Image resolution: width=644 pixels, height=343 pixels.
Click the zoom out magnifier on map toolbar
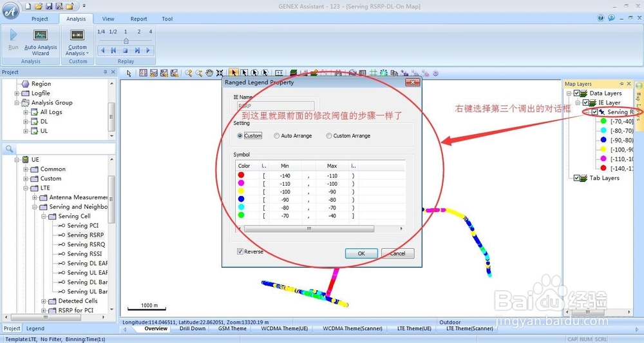[199, 73]
